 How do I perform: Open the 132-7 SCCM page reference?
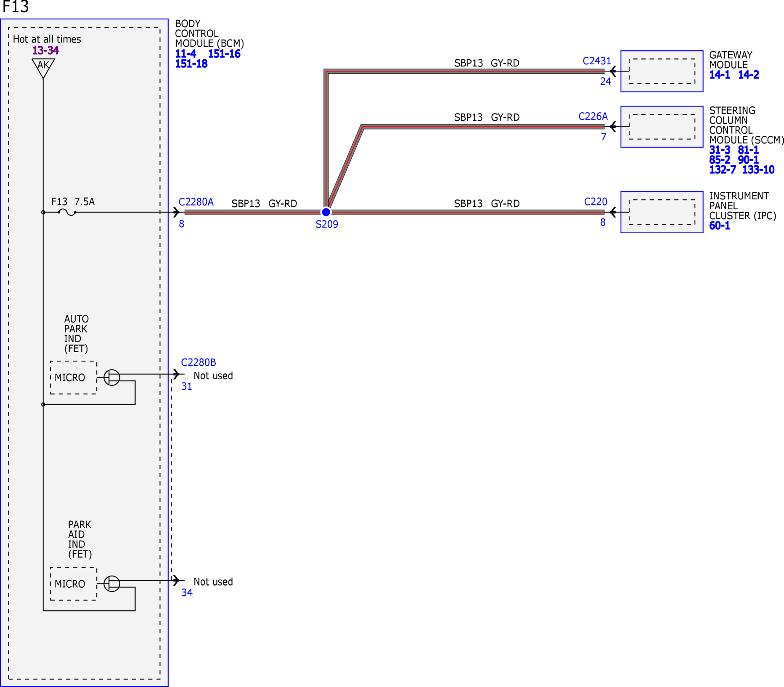pyautogui.click(x=723, y=169)
